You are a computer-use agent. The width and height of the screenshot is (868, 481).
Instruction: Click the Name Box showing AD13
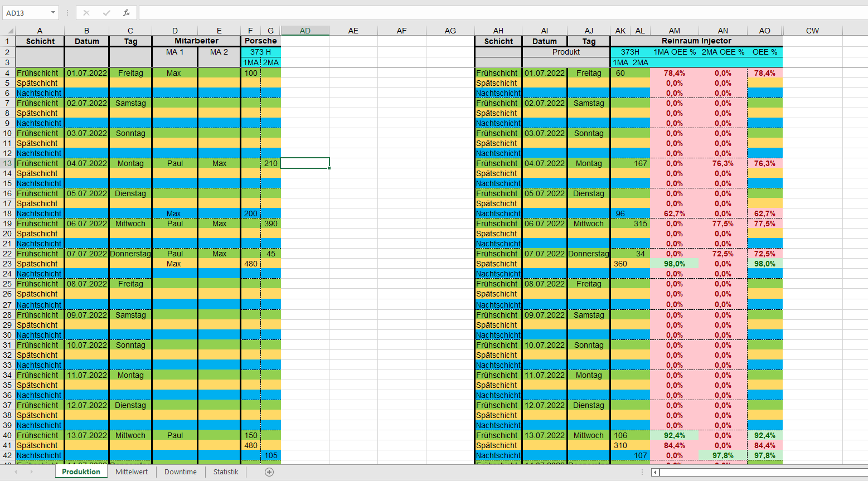point(26,13)
